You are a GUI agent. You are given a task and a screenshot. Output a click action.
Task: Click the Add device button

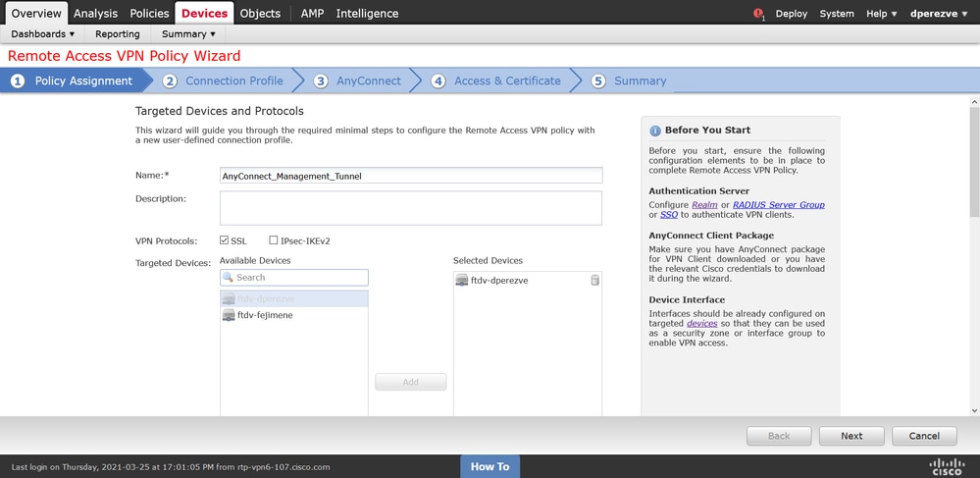[x=411, y=382]
